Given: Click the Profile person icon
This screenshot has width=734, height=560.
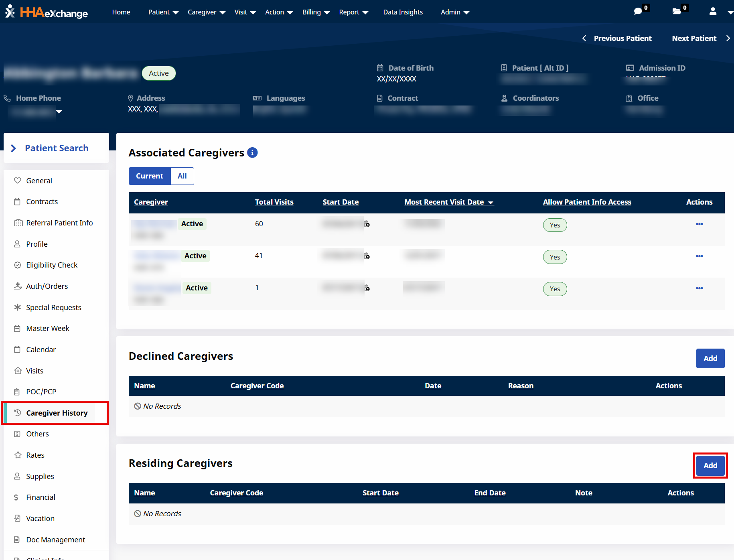Looking at the screenshot, I should pos(17,244).
